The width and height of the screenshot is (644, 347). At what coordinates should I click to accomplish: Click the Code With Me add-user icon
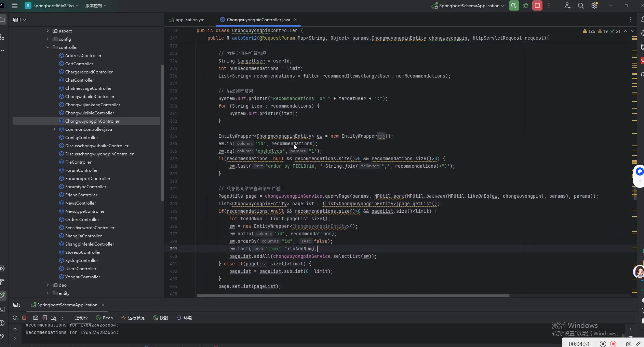[x=567, y=6]
